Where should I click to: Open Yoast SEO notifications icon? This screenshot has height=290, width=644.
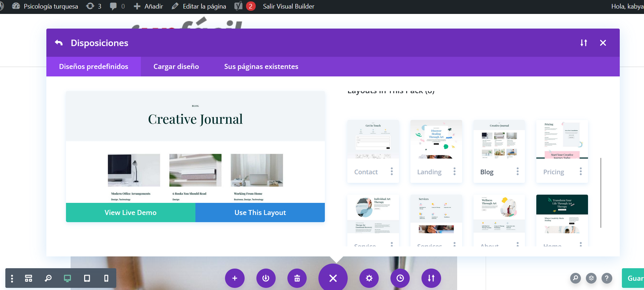coord(245,6)
